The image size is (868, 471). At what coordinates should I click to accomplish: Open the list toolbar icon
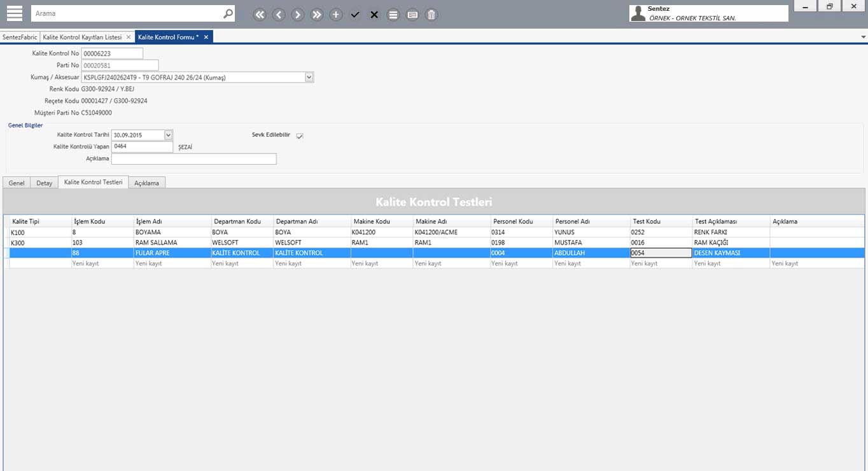[x=393, y=15]
